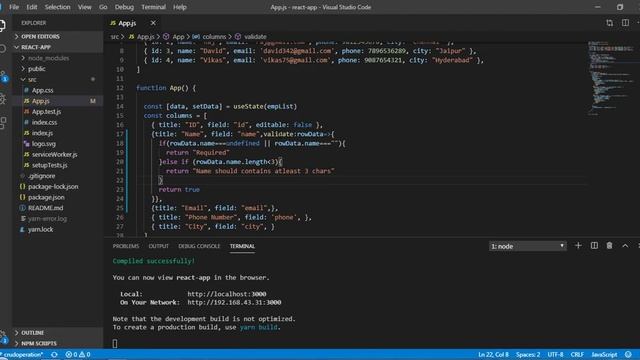This screenshot has width=640, height=360.
Task: Open index.css in the explorer
Action: 44,122
